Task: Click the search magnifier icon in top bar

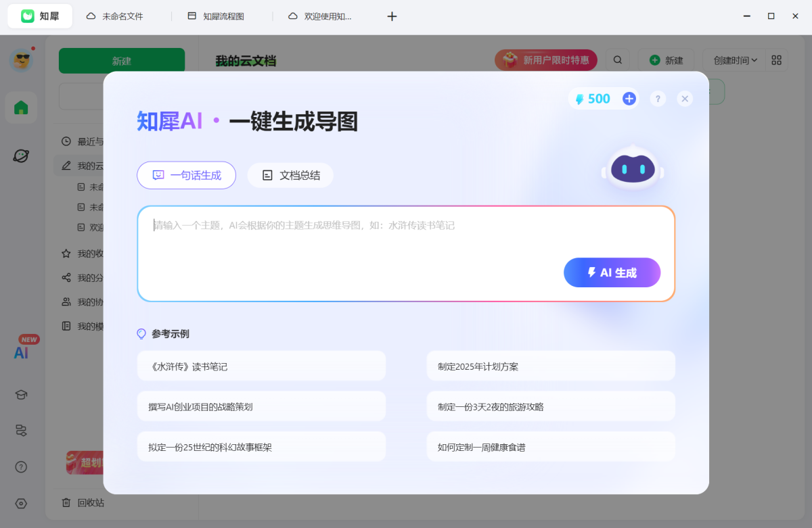Action: point(617,60)
